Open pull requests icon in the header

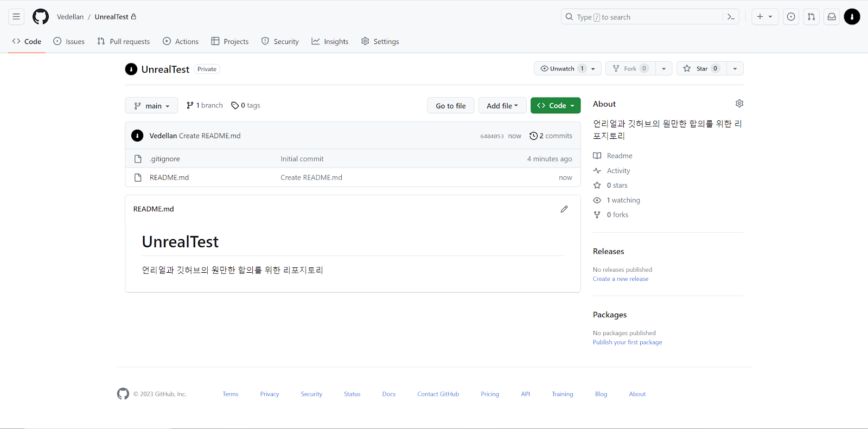click(811, 17)
